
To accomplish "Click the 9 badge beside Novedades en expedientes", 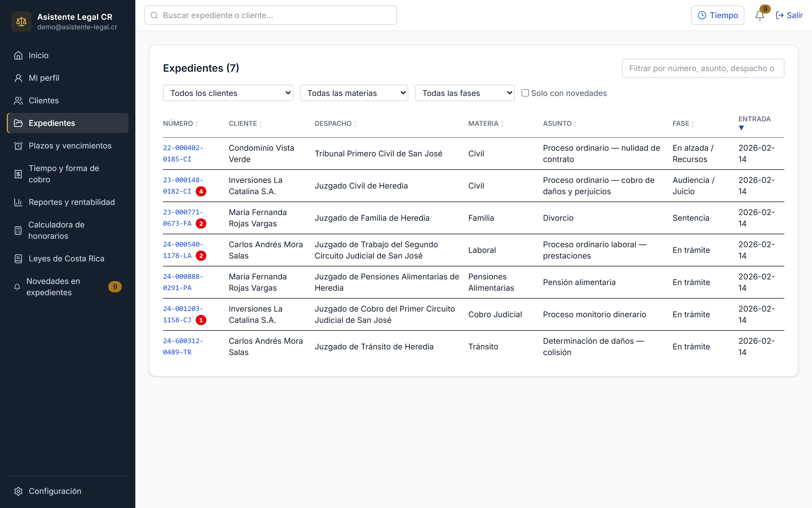I will tap(115, 286).
